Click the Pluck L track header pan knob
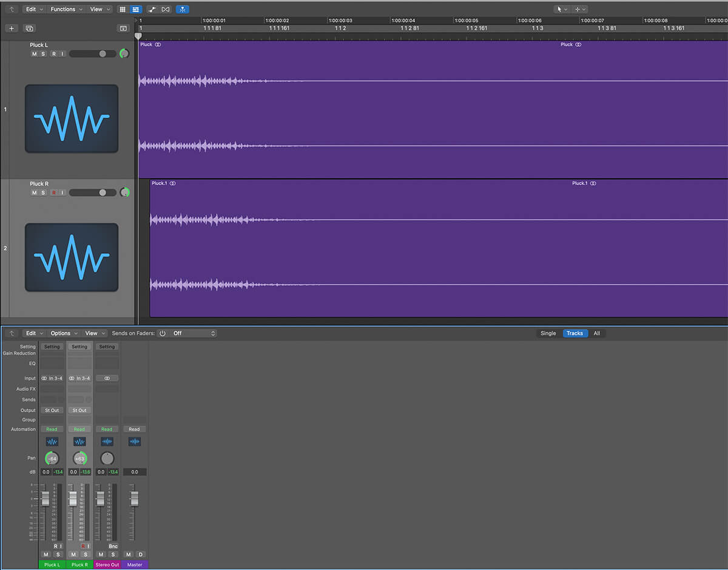Viewport: 728px width, 570px height. click(124, 53)
